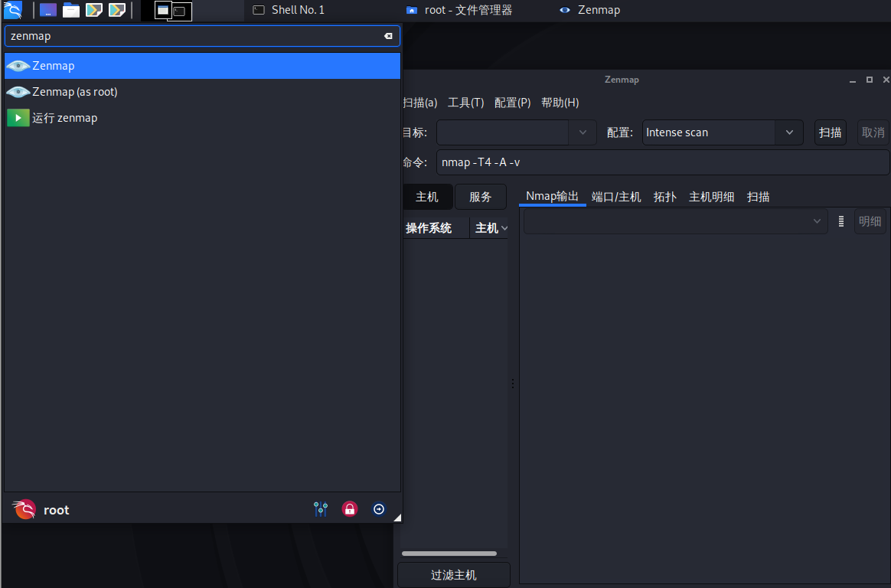
Task: Switch to second workspace in the pager
Action: click(181, 10)
